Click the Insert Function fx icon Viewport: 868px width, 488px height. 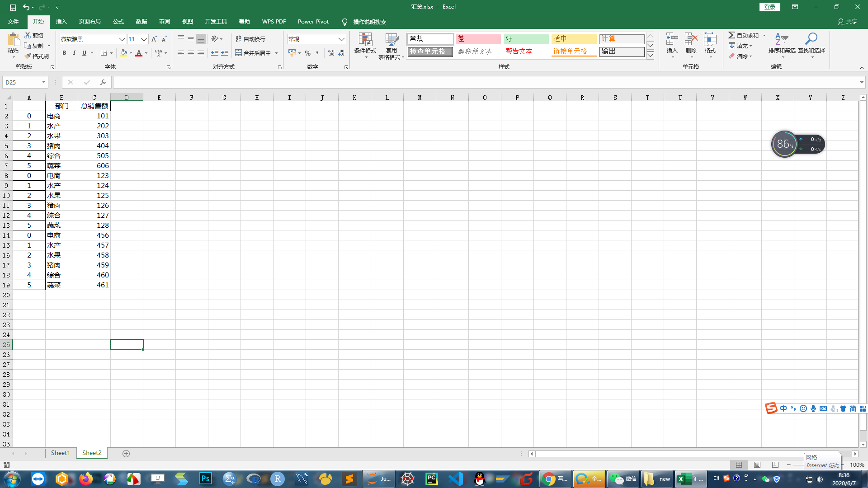point(103,82)
